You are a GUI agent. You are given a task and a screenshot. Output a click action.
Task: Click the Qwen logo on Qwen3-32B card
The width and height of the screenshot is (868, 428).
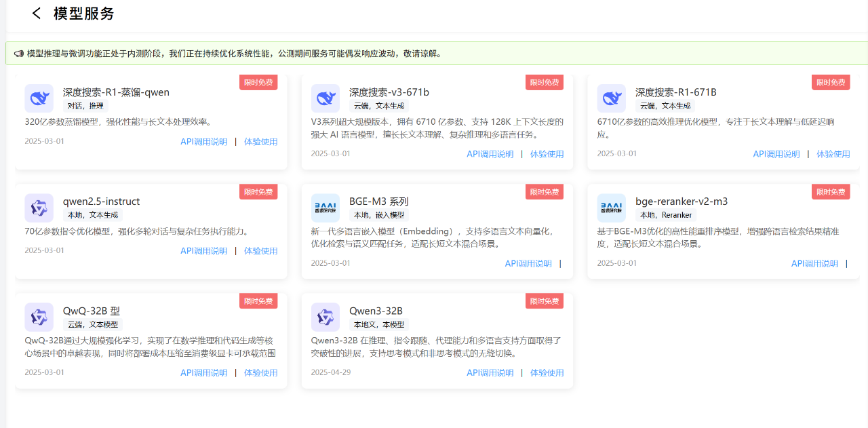[x=325, y=317]
